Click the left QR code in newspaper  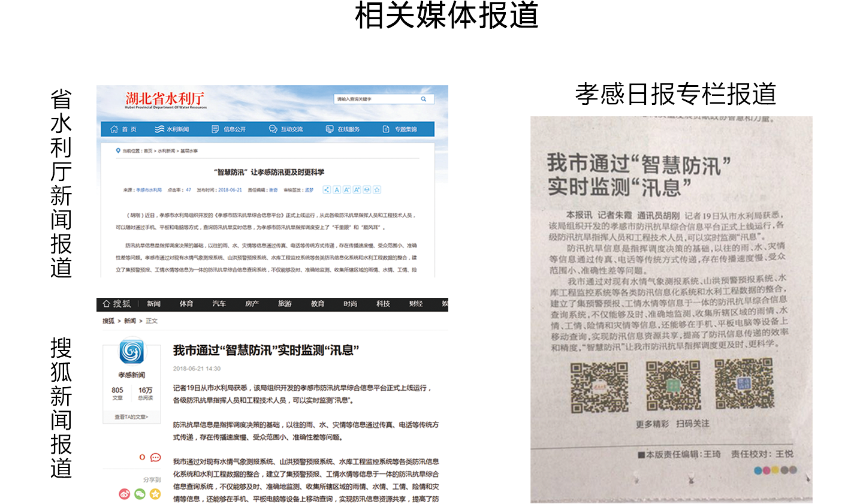pyautogui.click(x=599, y=387)
